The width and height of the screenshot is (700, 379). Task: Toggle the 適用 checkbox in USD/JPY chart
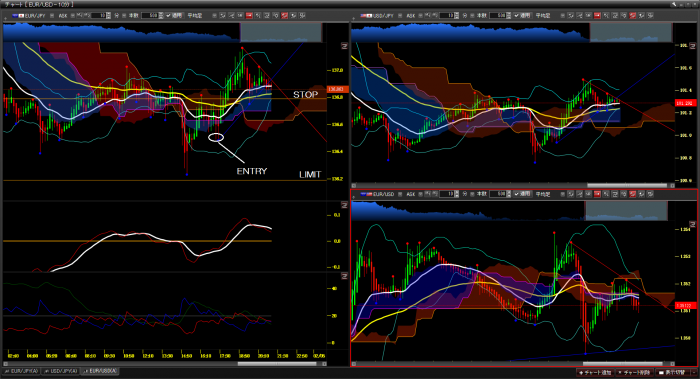(x=517, y=15)
